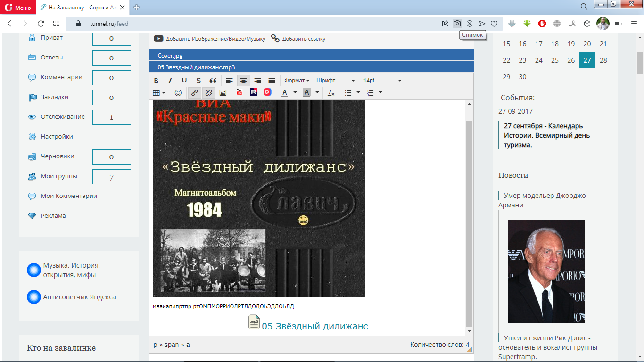Open Настройки in the left sidebar
Viewport: 644px width, 362px height.
point(57,137)
